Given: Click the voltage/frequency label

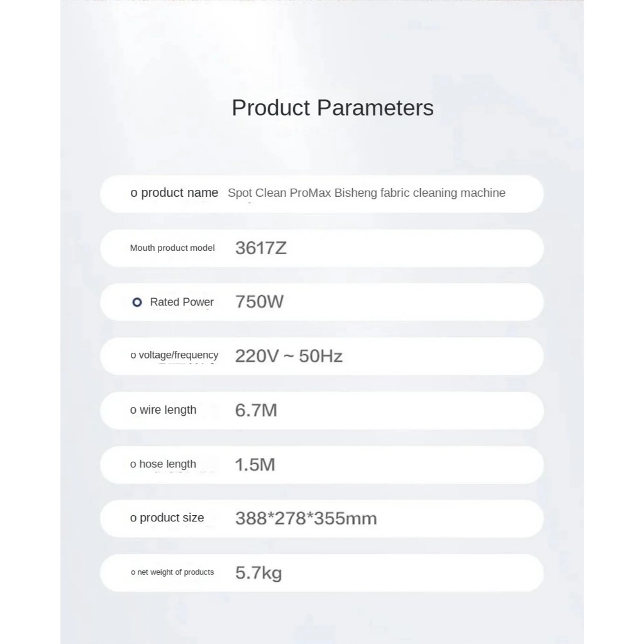Looking at the screenshot, I should coord(178,355).
